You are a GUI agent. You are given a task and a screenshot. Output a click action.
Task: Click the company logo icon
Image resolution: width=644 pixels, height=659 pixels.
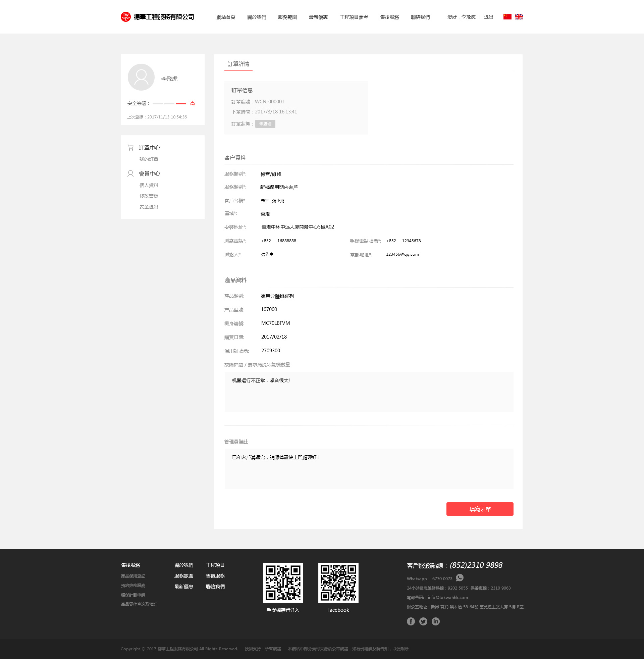(x=125, y=16)
